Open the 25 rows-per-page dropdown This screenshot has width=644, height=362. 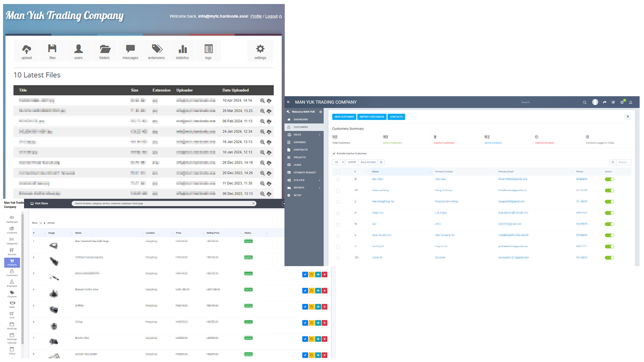coord(338,162)
